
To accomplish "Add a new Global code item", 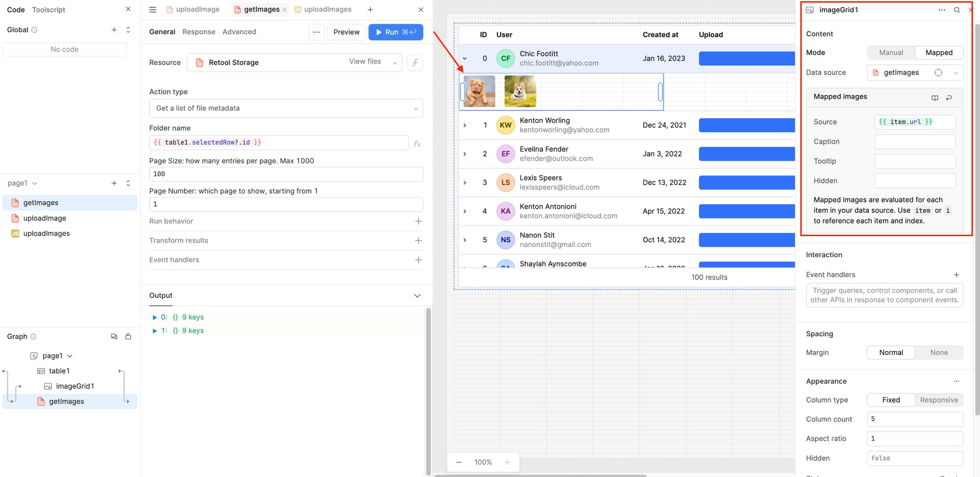I will 114,30.
